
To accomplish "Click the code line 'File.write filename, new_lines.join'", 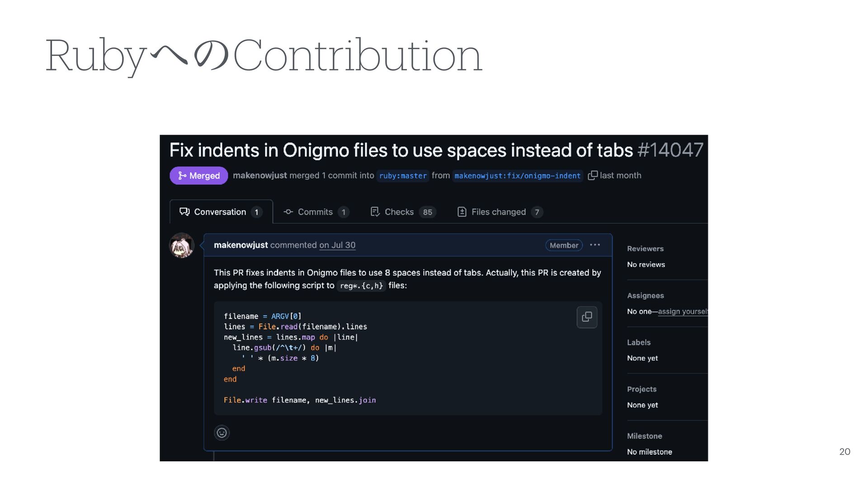I will (300, 400).
